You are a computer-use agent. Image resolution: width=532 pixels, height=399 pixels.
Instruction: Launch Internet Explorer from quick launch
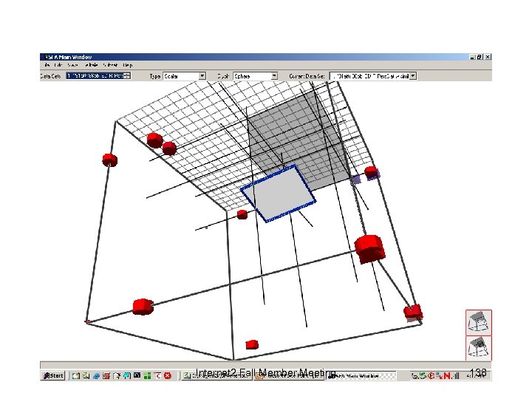tap(96, 376)
